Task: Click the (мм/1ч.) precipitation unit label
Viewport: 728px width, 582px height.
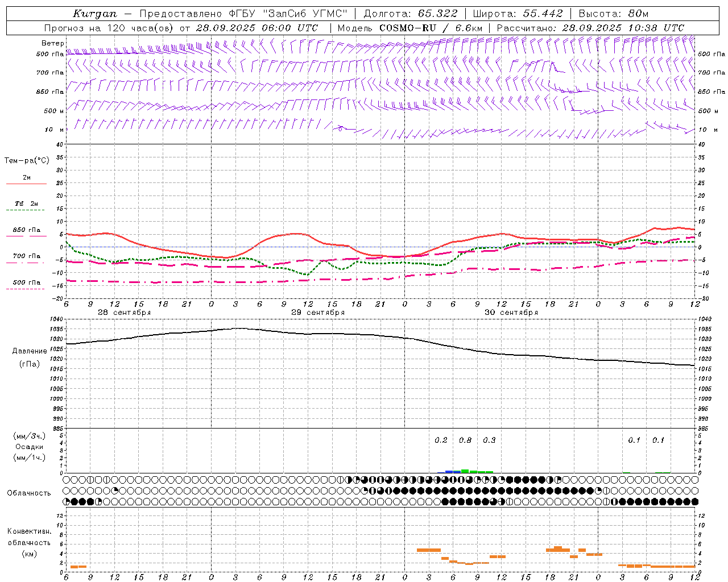Action: tap(30, 458)
